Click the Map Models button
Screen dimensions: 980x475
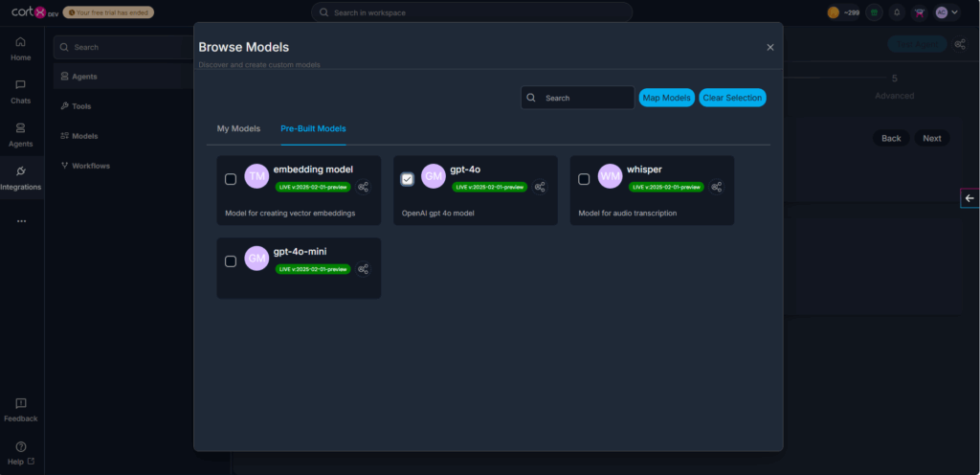tap(667, 98)
